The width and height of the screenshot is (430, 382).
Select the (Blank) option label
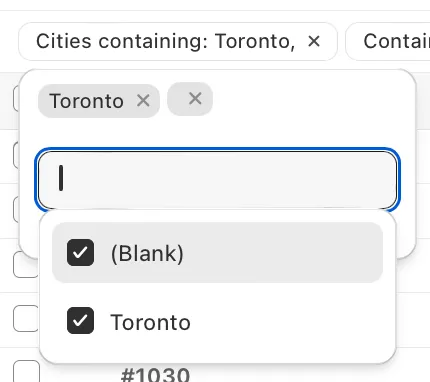coord(147,253)
